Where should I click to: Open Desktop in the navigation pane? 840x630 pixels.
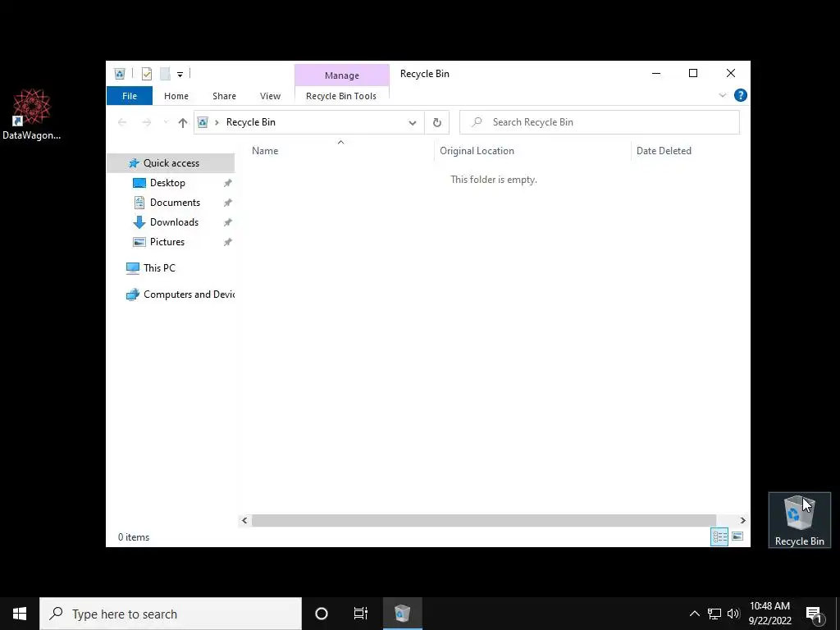point(167,183)
